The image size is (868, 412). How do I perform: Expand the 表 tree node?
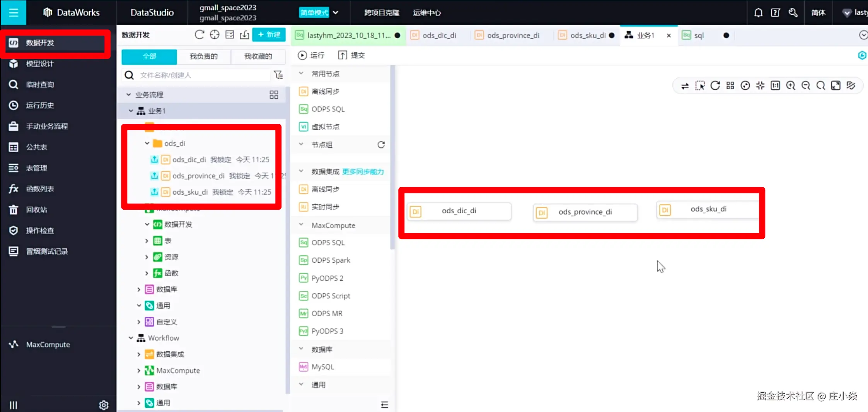coord(147,241)
